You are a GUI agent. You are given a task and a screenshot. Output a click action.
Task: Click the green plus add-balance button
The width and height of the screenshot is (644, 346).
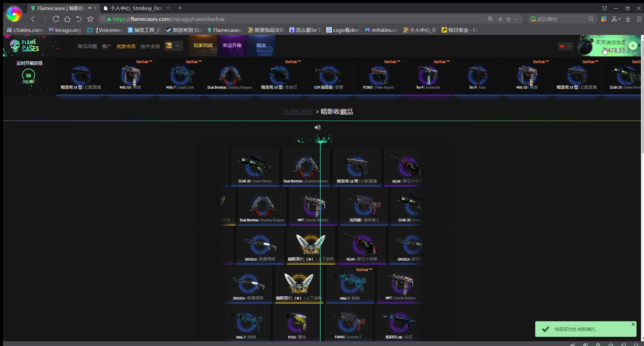pos(633,46)
